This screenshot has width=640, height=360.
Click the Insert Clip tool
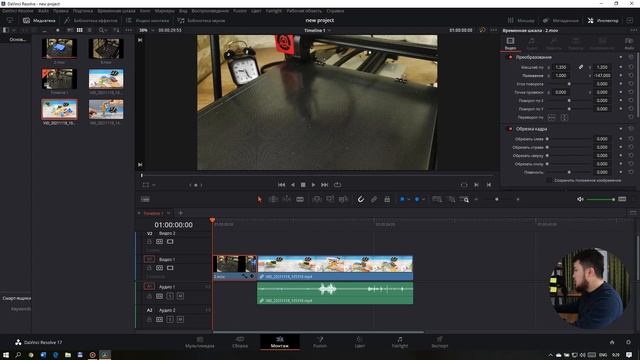pos(316,199)
